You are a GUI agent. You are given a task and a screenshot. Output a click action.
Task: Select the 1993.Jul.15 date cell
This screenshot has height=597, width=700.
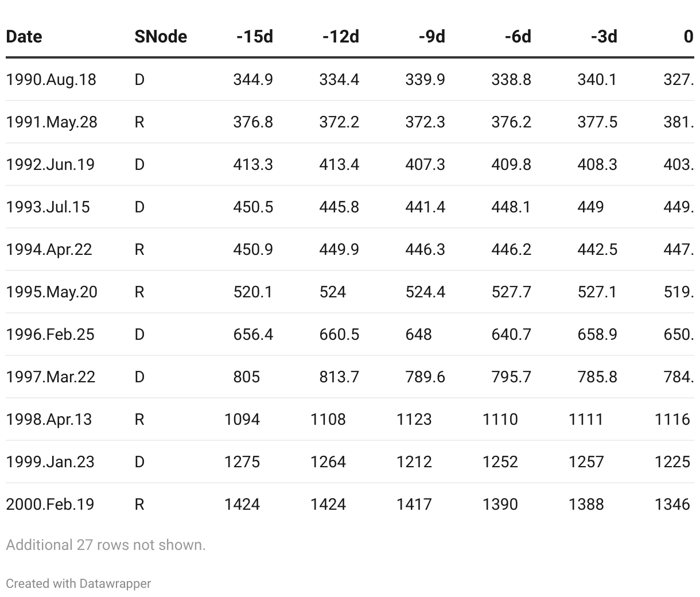(x=48, y=207)
